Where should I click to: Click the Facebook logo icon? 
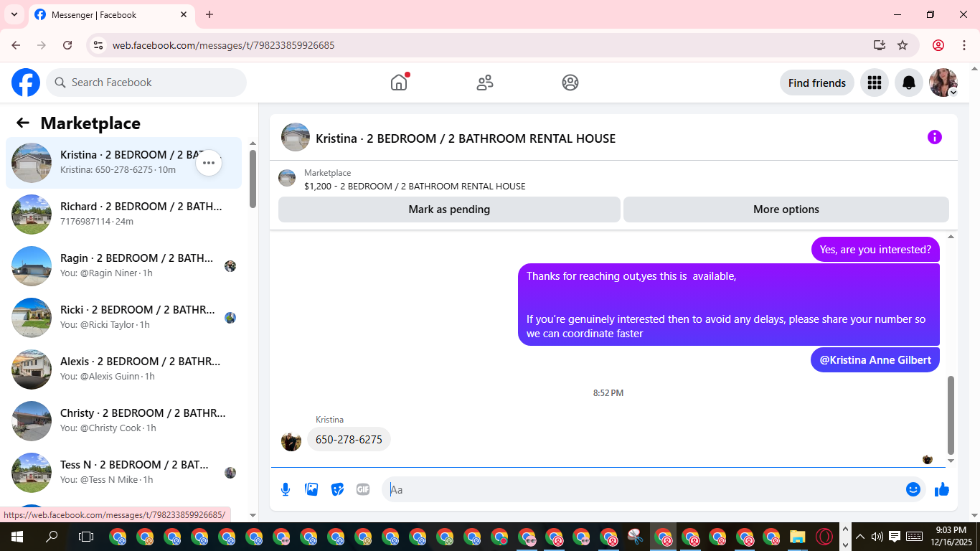click(26, 83)
